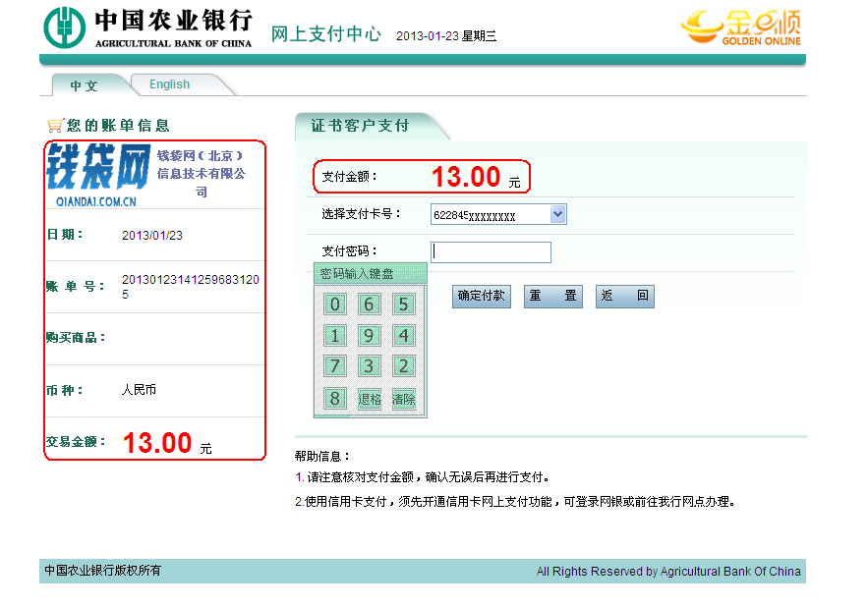
Task: Click the 购买商品 label
Action: coord(76,338)
